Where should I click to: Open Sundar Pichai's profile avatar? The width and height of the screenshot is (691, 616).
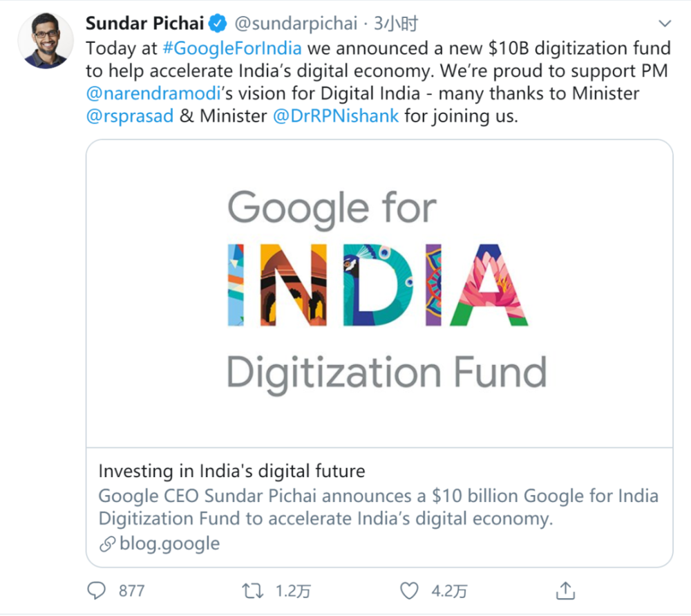pyautogui.click(x=46, y=40)
